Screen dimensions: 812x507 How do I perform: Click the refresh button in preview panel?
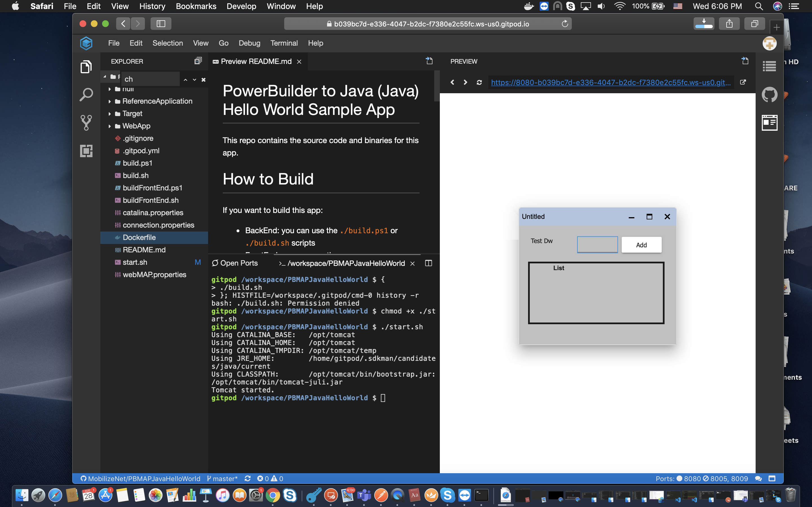(479, 82)
